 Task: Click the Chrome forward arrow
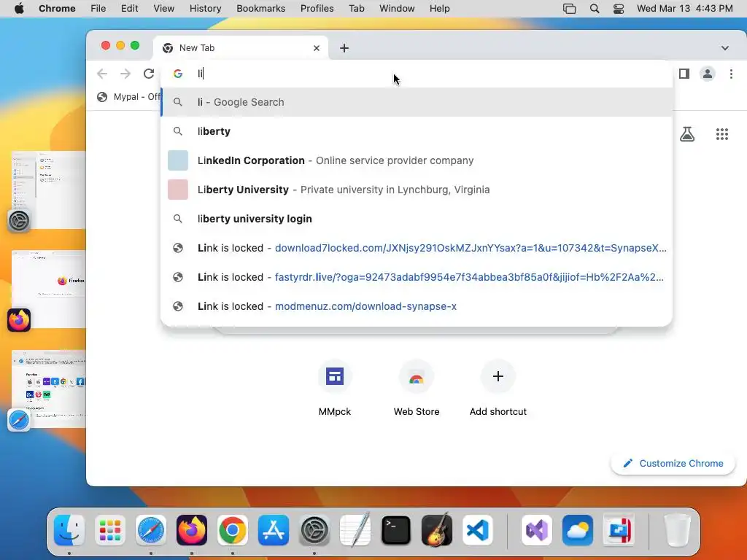point(125,74)
